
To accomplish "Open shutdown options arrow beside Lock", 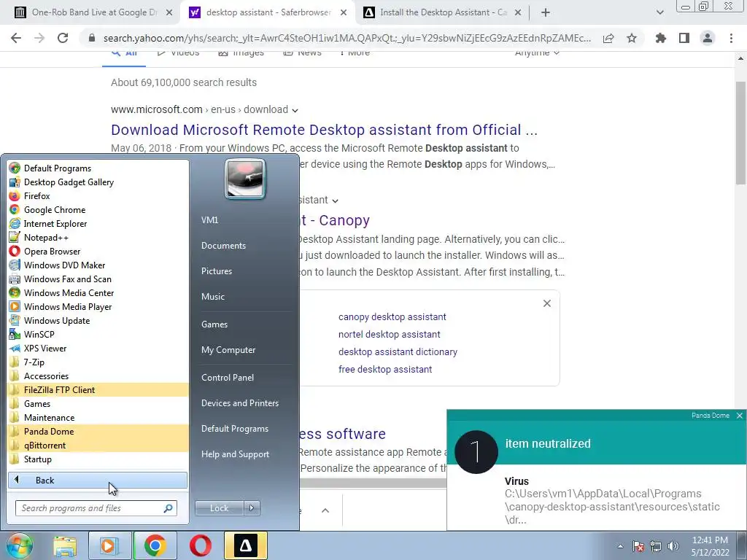I will click(x=252, y=508).
